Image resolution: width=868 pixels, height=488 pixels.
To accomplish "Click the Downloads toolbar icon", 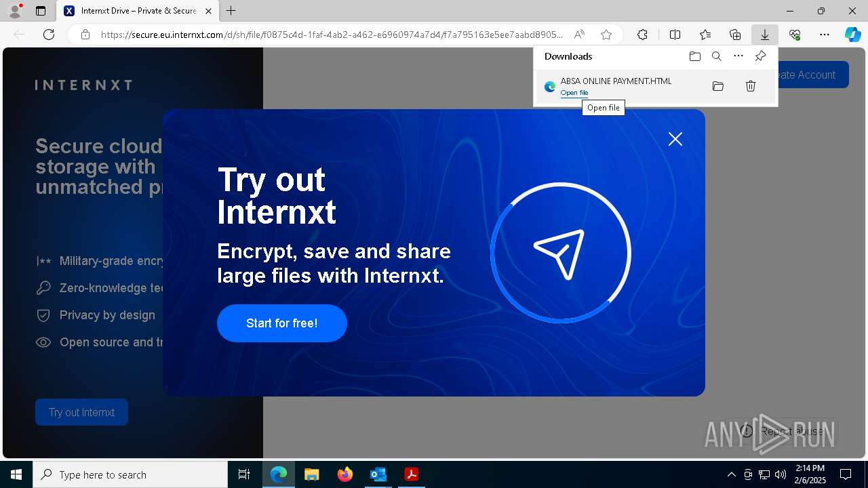I will click(x=765, y=35).
